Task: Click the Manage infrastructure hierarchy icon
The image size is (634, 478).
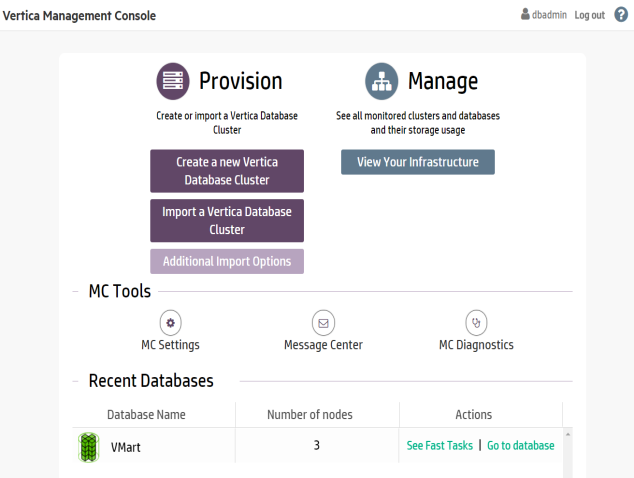Action: click(x=381, y=81)
